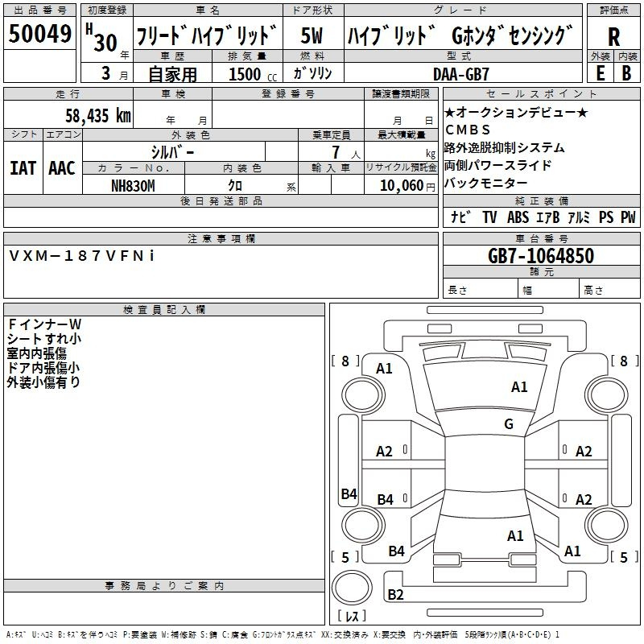Select the spare tire circle icon
This screenshot has height=644, width=644.
click(351, 588)
